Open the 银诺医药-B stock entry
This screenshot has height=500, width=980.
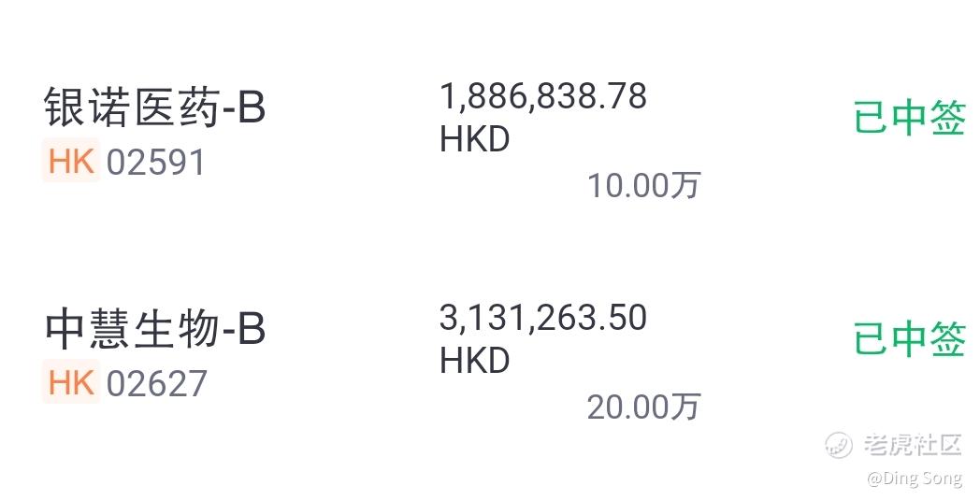click(x=154, y=107)
